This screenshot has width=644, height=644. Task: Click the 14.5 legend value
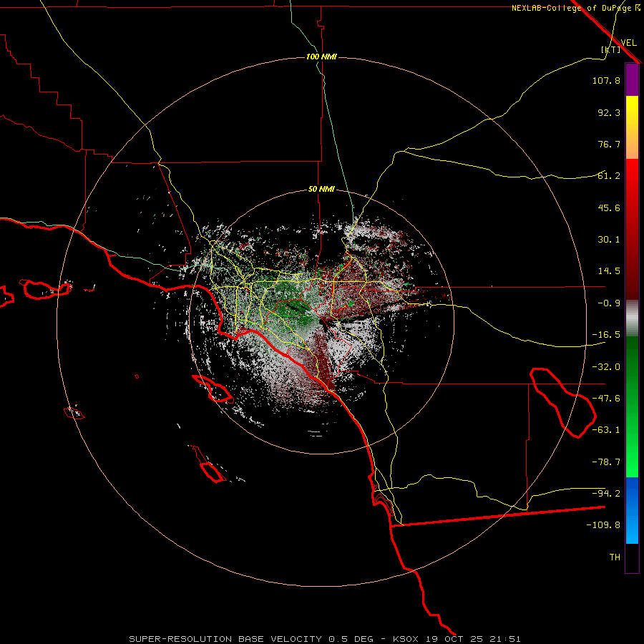coord(609,271)
